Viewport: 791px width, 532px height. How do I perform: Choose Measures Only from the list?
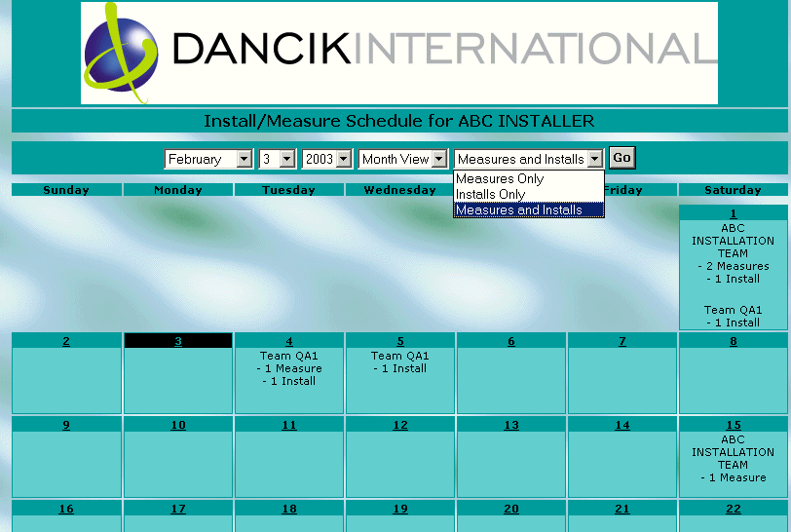click(528, 178)
